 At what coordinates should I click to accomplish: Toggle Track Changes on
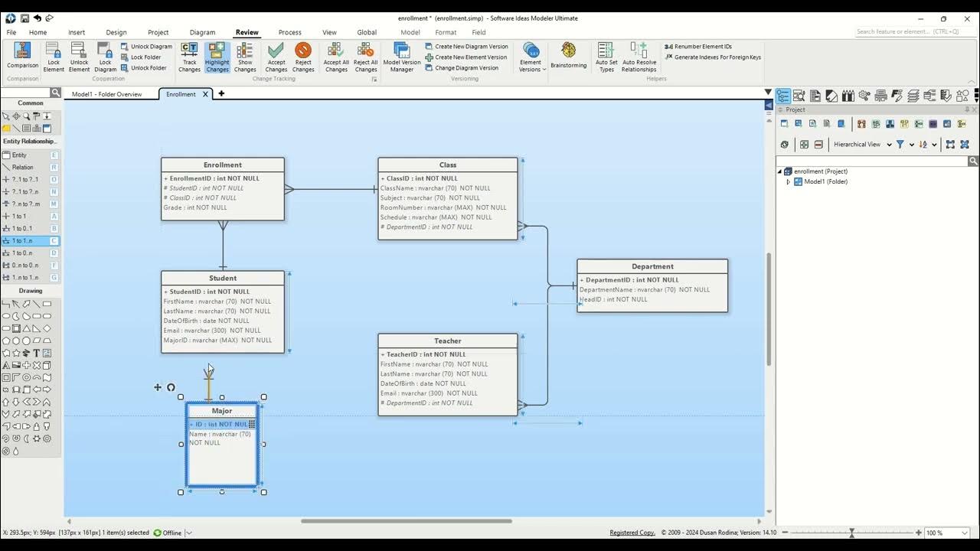pos(188,57)
